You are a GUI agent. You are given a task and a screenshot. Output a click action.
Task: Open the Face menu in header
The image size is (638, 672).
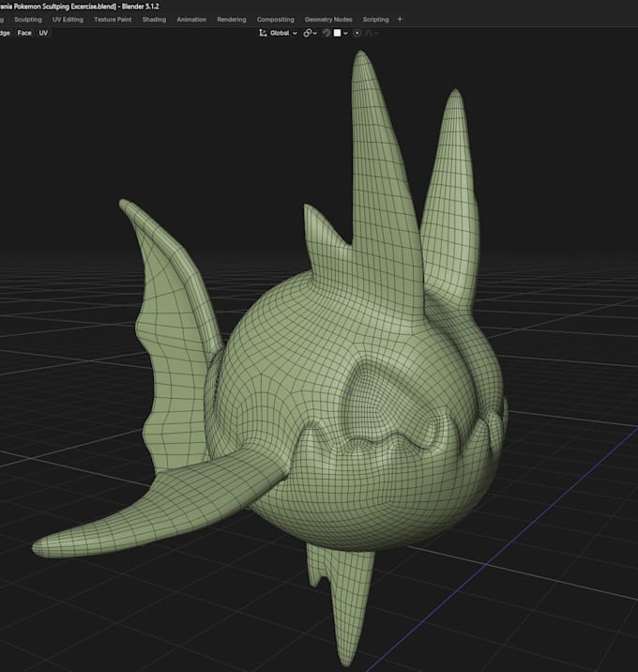(24, 33)
